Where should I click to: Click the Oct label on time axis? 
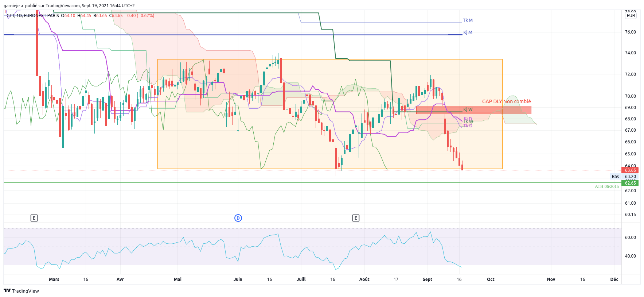[491, 279]
